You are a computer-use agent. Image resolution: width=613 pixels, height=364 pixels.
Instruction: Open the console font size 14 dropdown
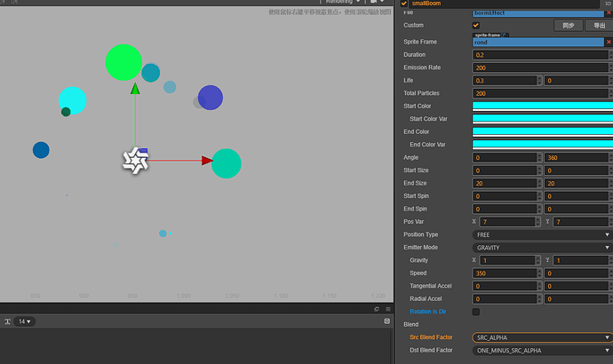[25, 321]
